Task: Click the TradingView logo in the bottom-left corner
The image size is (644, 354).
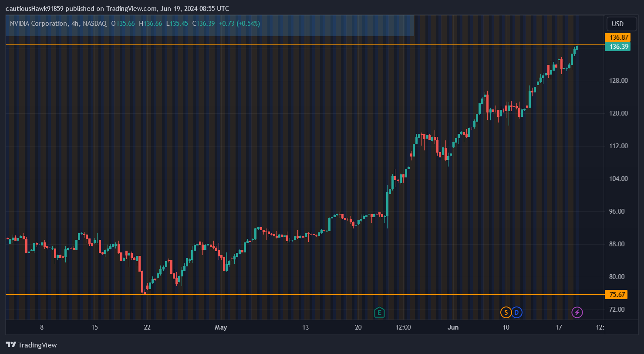Action: click(x=10, y=345)
